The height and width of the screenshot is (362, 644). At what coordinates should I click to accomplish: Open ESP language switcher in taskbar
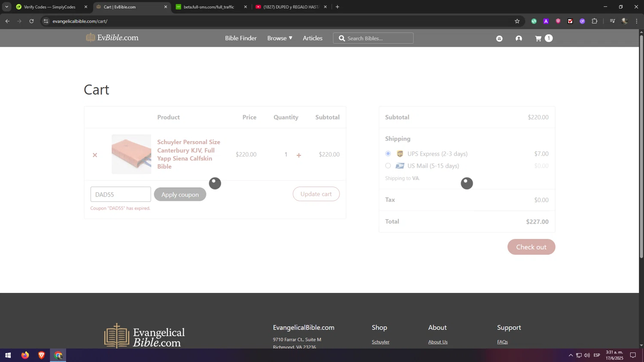[x=597, y=355]
